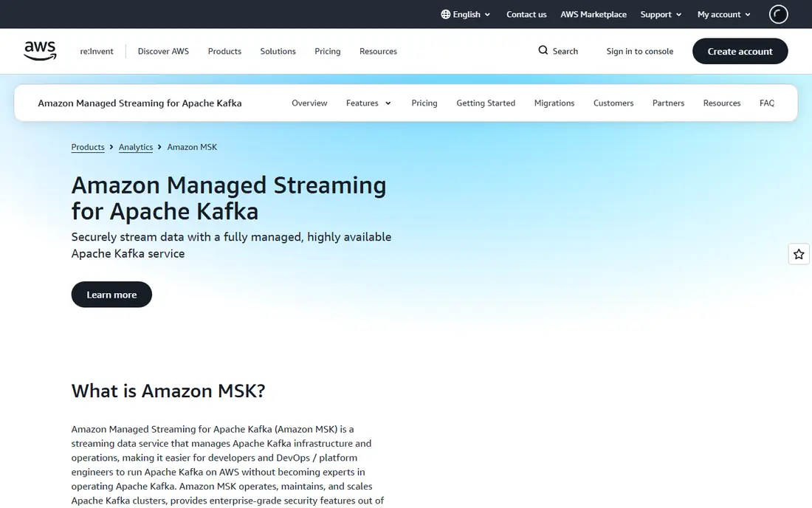This screenshot has width=812, height=508.
Task: Click the Learn more button
Action: [111, 295]
